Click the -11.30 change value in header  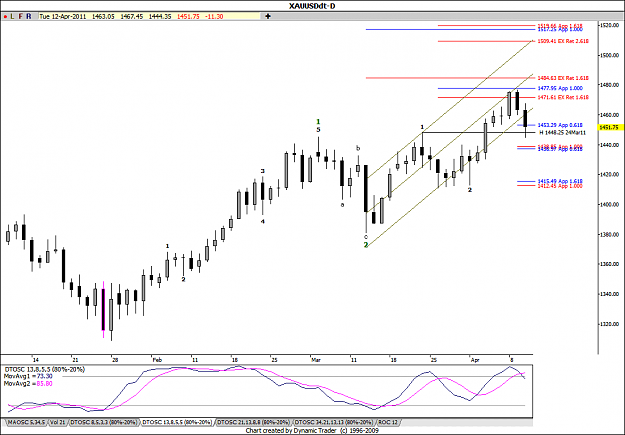214,16
